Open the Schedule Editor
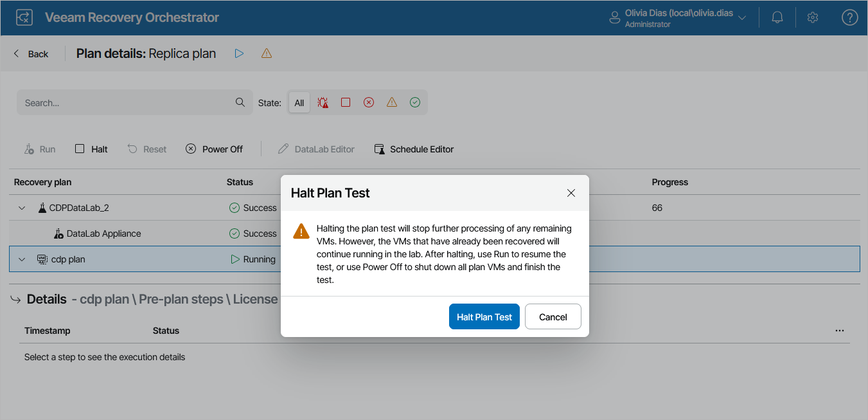 point(414,149)
